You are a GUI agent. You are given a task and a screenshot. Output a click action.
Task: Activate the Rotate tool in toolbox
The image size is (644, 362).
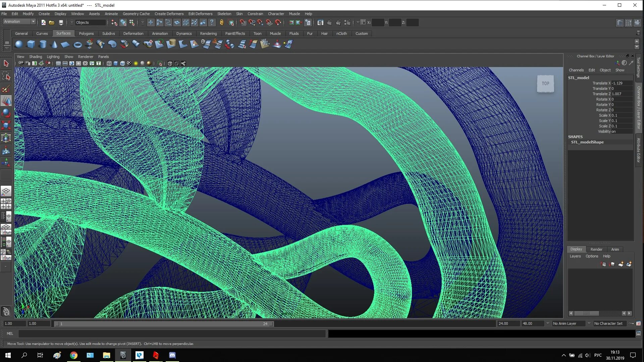coord(6,113)
